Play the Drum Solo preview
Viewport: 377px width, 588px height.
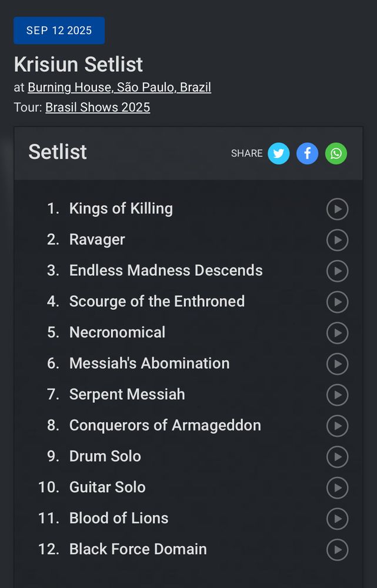[x=338, y=457]
